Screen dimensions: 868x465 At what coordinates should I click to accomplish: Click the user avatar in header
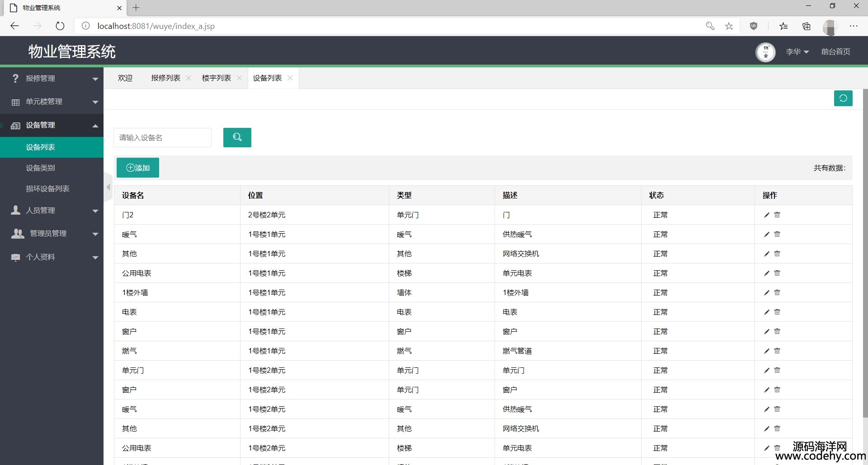pyautogui.click(x=765, y=52)
